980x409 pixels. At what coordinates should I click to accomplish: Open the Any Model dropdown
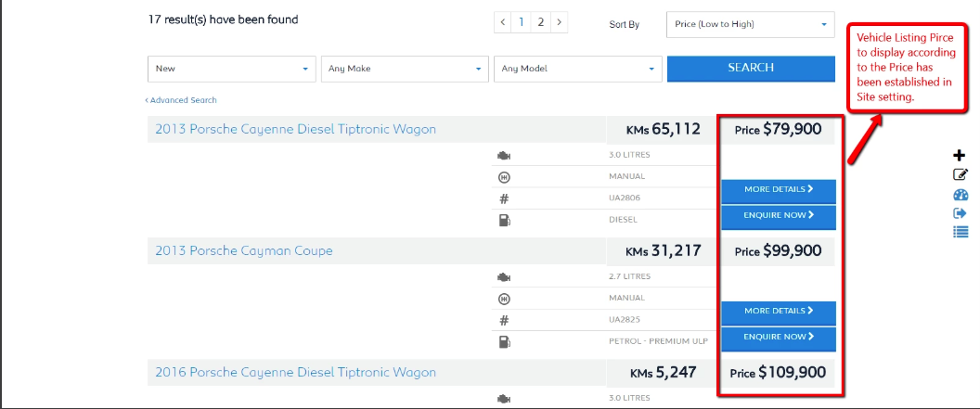(x=577, y=69)
